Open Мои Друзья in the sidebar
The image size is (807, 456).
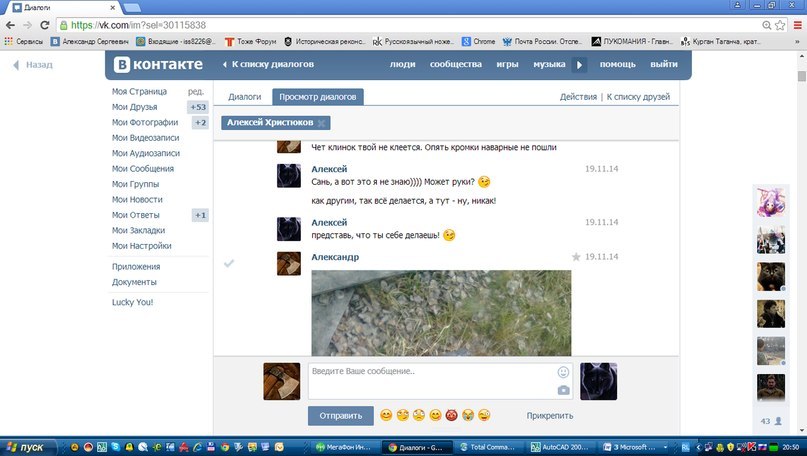135,107
